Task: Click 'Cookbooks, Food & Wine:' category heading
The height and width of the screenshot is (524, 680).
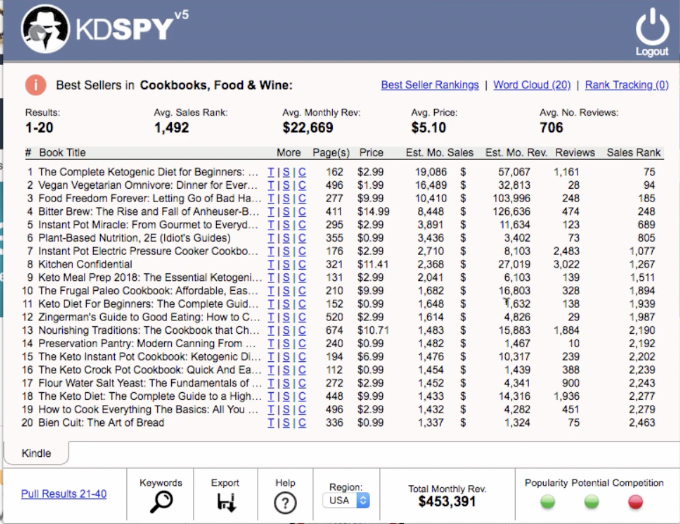Action: tap(216, 85)
